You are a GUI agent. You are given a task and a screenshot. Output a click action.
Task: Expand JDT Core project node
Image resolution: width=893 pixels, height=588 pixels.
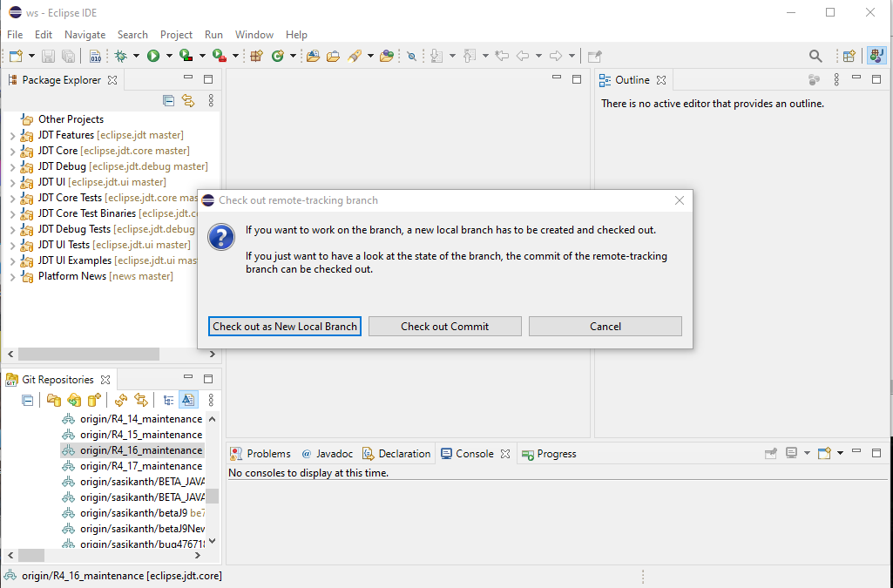pos(12,152)
